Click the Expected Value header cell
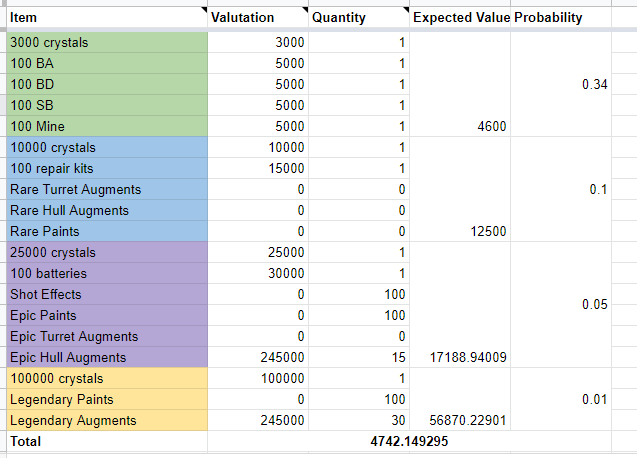The width and height of the screenshot is (637, 458). (x=460, y=17)
